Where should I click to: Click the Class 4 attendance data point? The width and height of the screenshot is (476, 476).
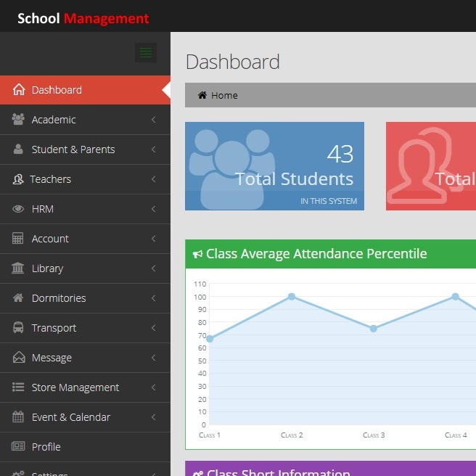(x=456, y=296)
